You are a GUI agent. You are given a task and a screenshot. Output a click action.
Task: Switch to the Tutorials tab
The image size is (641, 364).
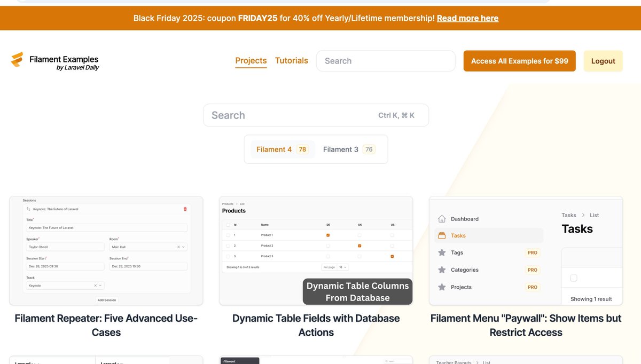[291, 60]
